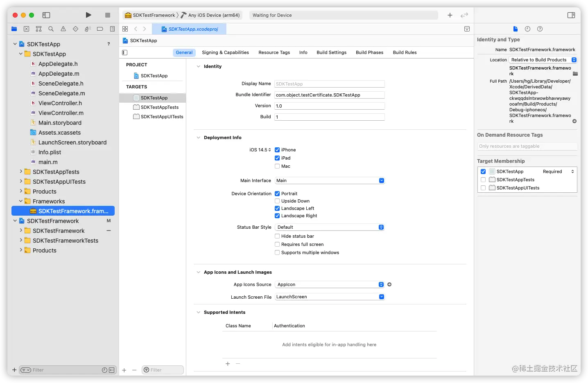Show the File inspector
Viewport: 588px width, 383px height.
click(x=516, y=29)
